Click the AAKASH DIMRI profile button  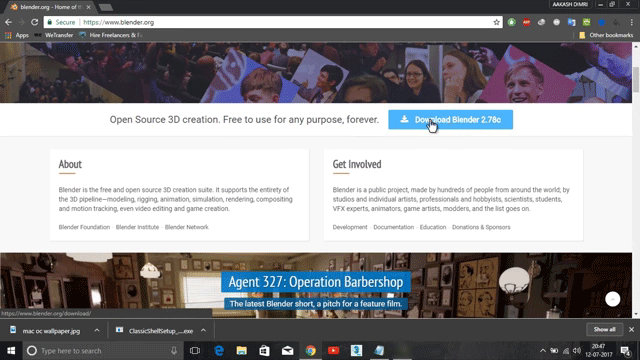point(570,4)
